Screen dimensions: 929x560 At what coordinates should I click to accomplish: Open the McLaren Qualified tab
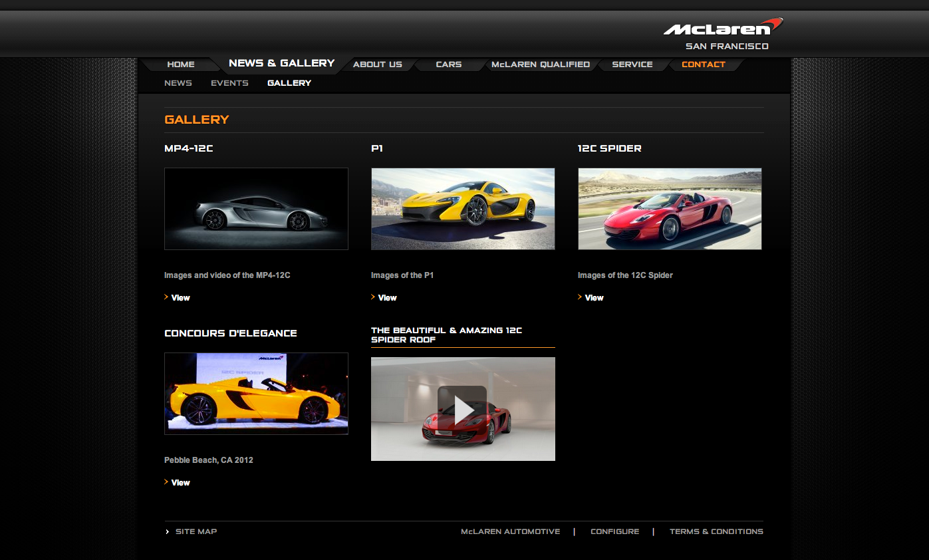[x=541, y=65]
